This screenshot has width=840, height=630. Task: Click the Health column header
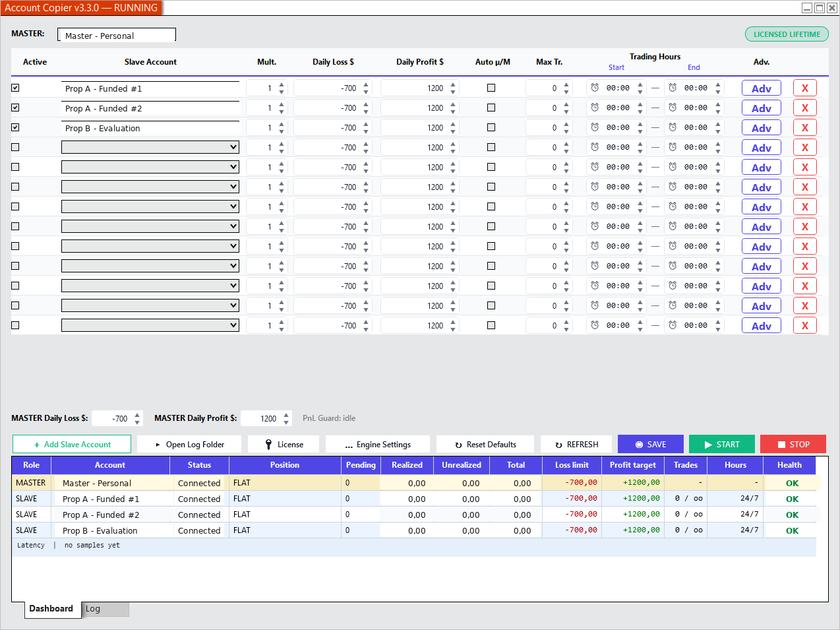(789, 465)
